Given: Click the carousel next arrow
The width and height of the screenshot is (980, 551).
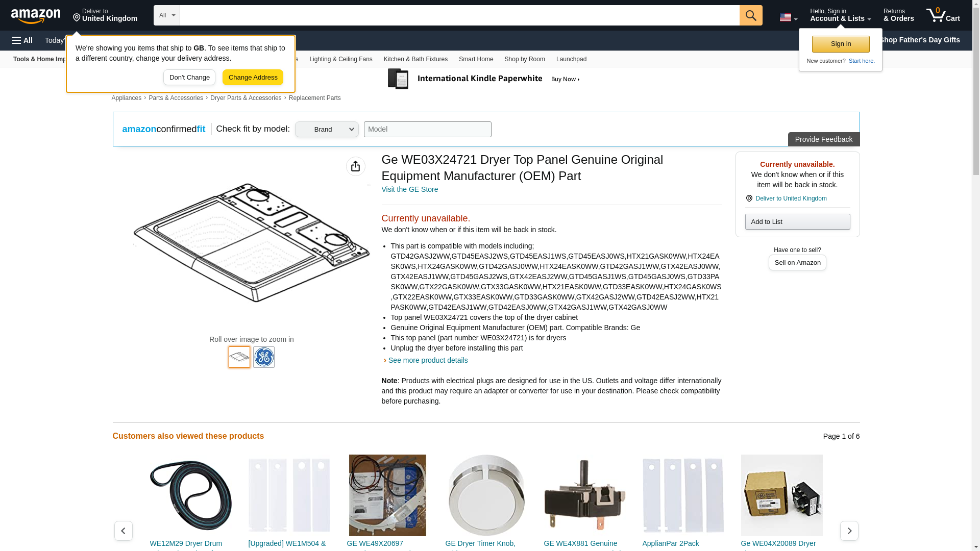Looking at the screenshot, I should [x=849, y=531].
